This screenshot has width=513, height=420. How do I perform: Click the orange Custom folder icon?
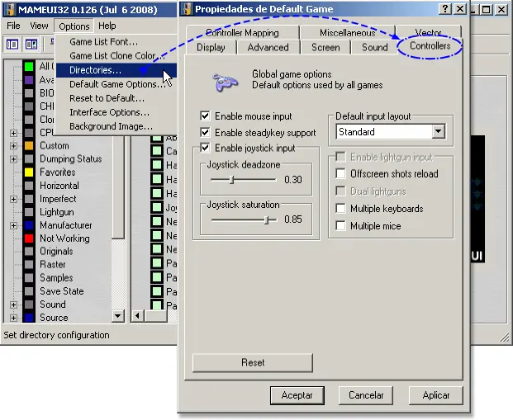(29, 146)
